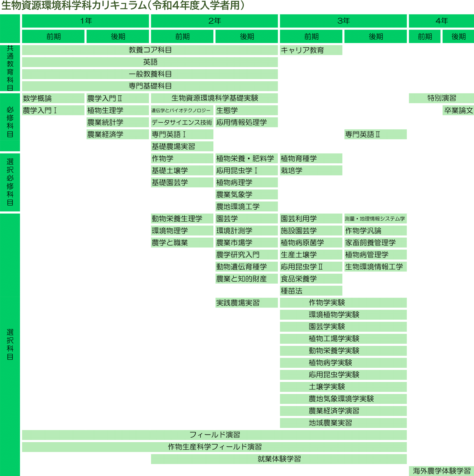Click the 専門基礎科目 bar

point(150,86)
